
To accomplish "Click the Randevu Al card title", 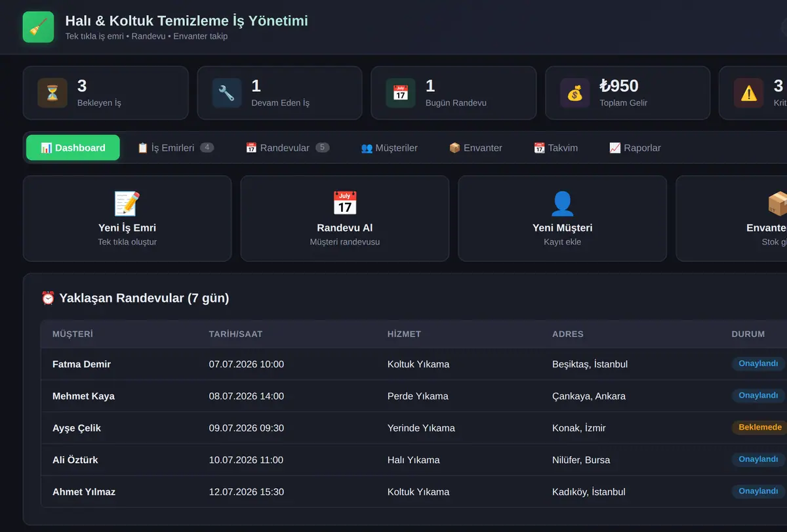I will pyautogui.click(x=345, y=228).
